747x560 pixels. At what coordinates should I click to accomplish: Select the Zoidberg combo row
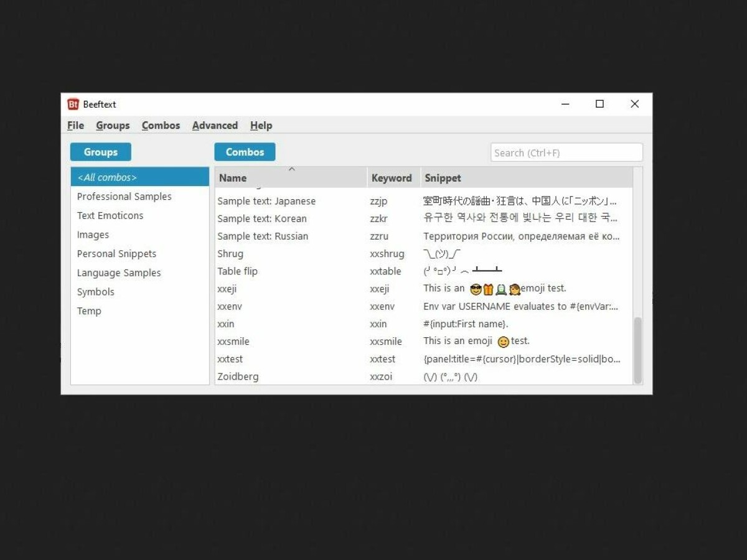[238, 376]
